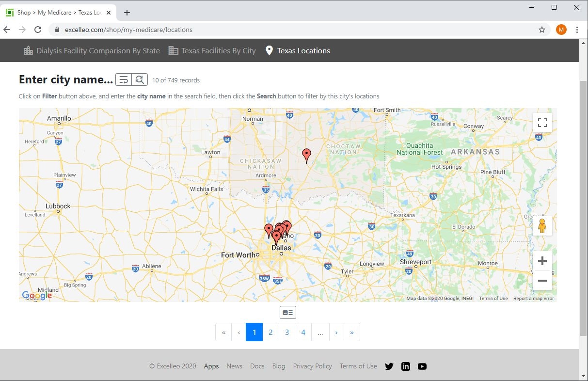Toggle fullscreen map view
588x381 pixels.
pos(542,123)
